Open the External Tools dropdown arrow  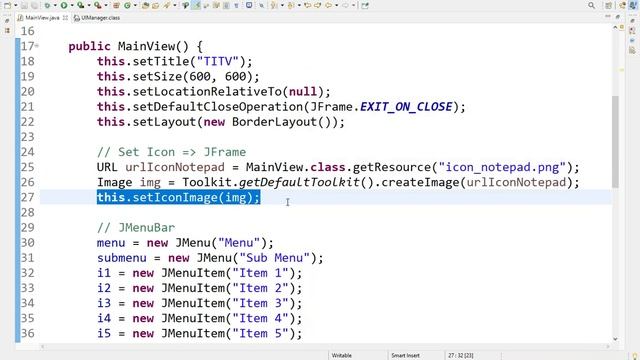pos(106,5)
